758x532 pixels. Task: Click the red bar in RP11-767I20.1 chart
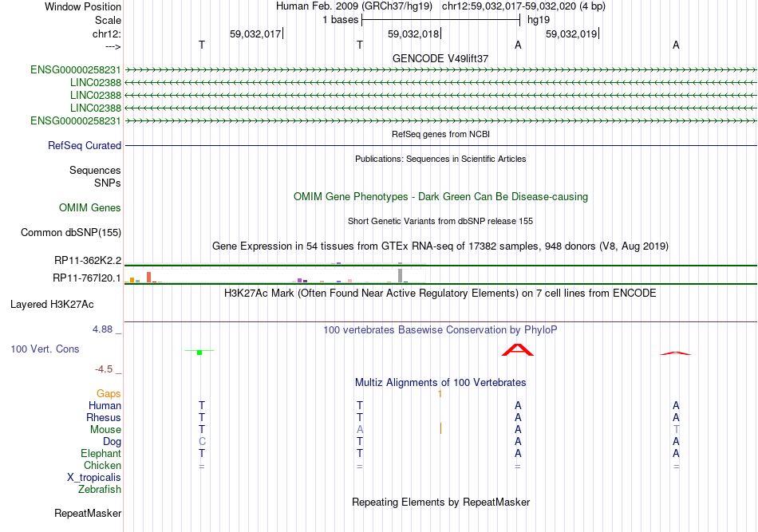tap(149, 278)
